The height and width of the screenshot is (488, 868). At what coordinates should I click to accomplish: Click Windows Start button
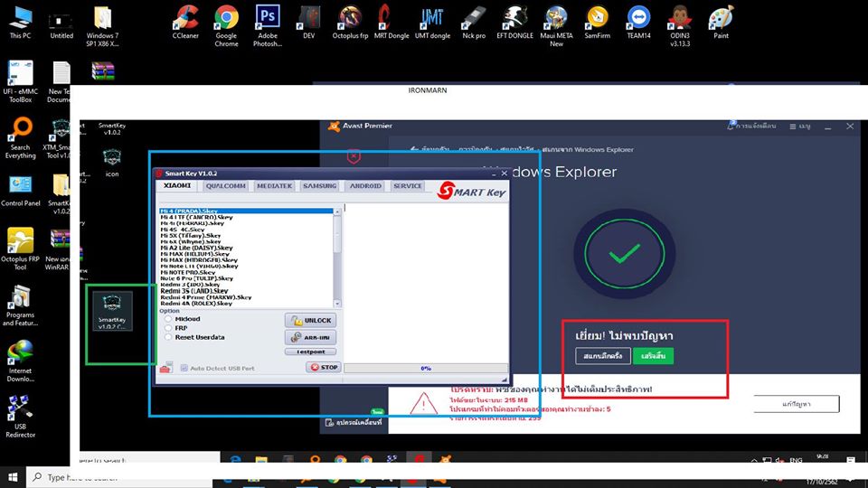click(x=13, y=476)
